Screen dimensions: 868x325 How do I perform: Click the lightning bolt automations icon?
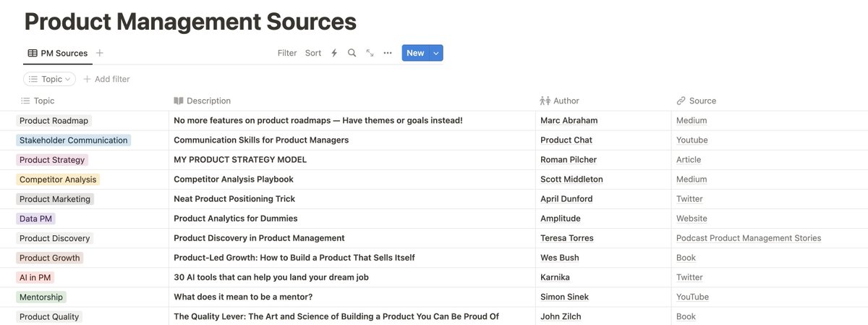click(x=334, y=53)
